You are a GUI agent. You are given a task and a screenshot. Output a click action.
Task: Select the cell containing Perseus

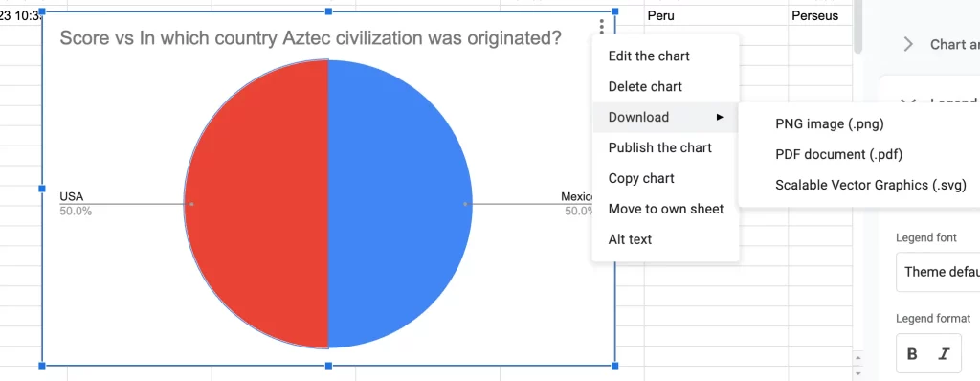click(820, 15)
